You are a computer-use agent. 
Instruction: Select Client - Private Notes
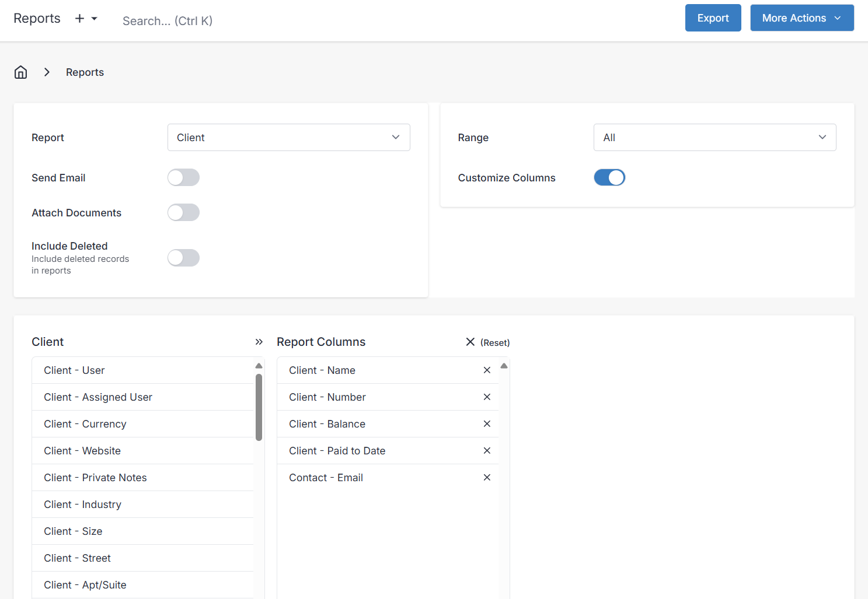pos(143,478)
